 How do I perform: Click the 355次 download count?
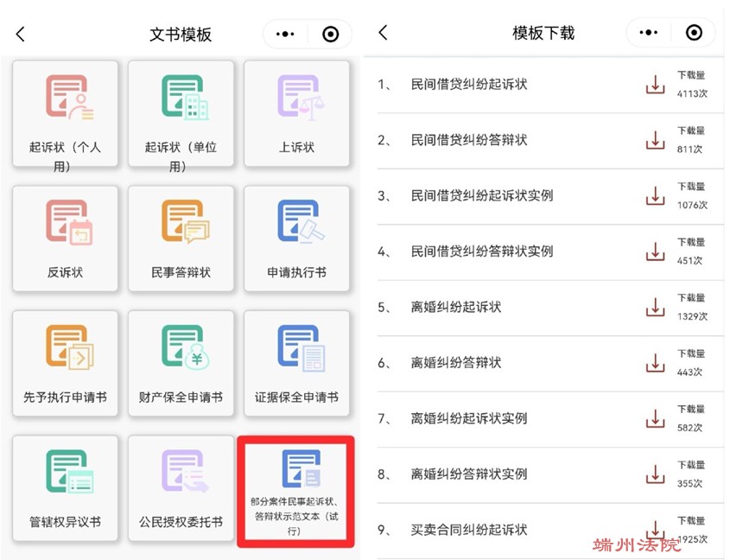(689, 483)
